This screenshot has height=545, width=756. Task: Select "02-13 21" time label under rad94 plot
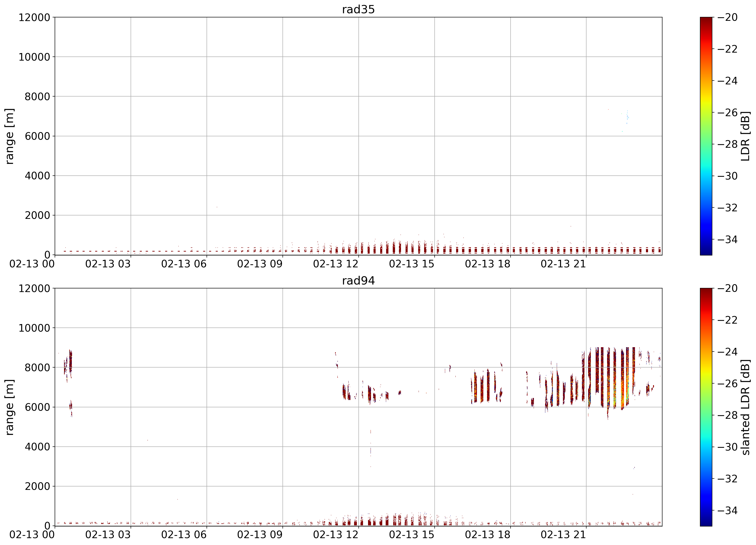(564, 535)
